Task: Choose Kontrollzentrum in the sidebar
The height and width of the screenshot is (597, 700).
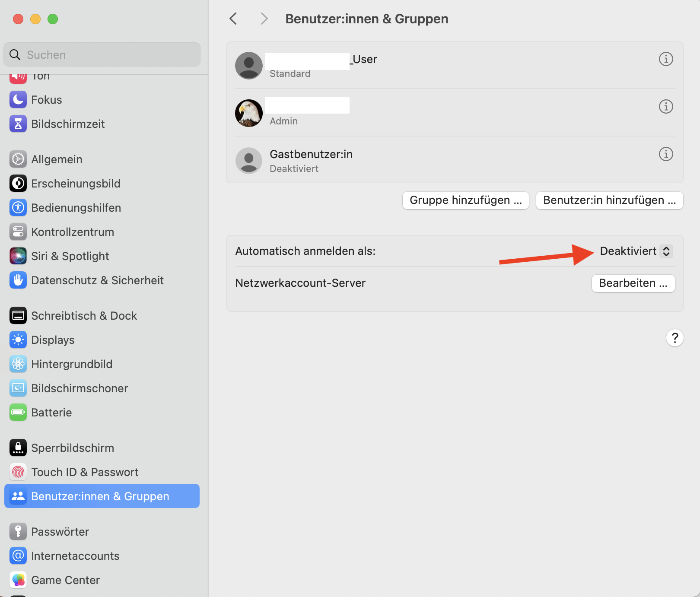Action: pyautogui.click(x=102, y=232)
